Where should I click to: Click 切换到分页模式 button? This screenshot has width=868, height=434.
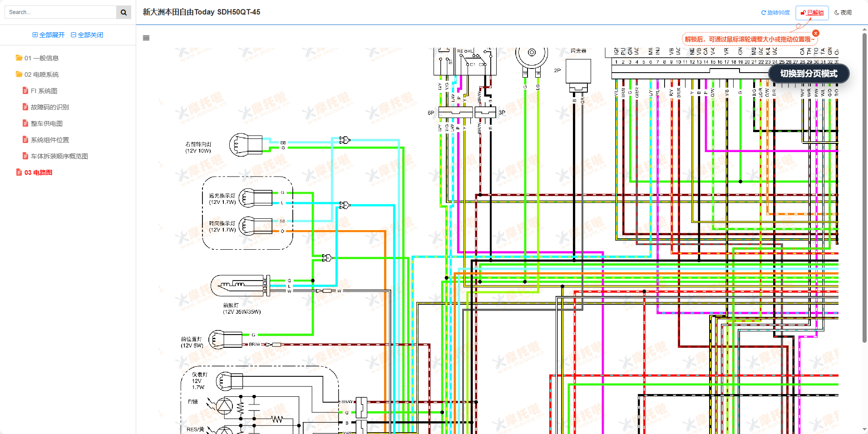coord(809,74)
